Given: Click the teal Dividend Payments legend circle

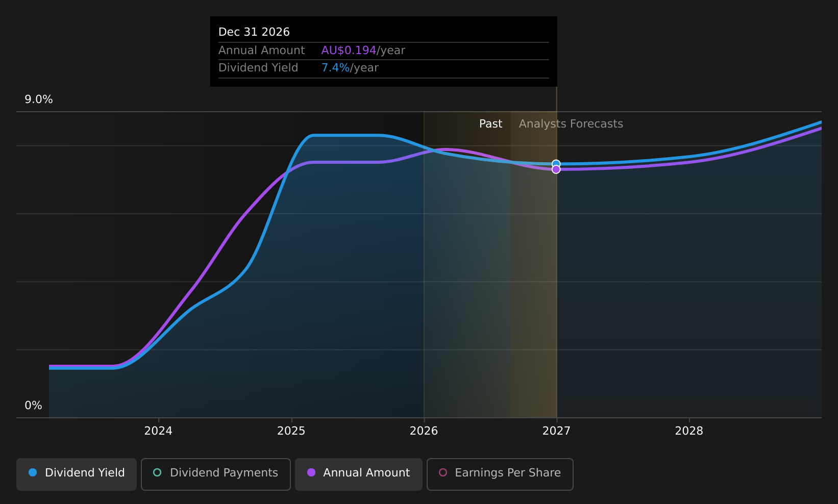Looking at the screenshot, I should point(157,472).
